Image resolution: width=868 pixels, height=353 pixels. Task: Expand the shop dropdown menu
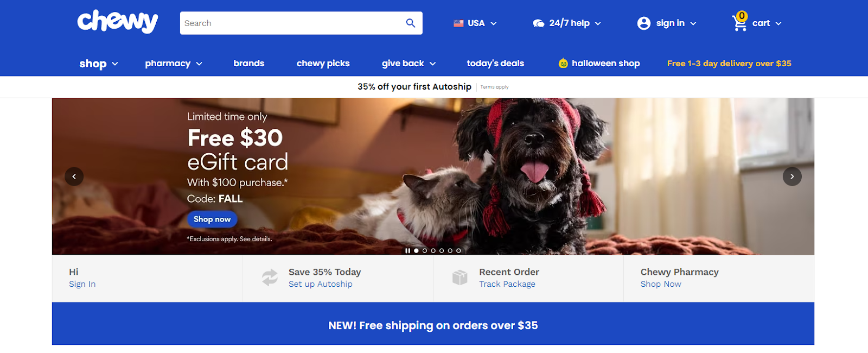99,64
